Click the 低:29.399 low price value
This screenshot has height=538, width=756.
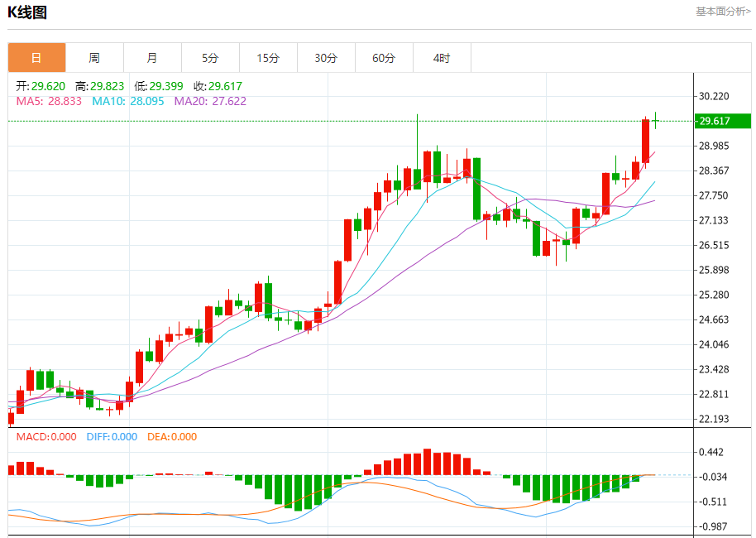pyautogui.click(x=159, y=86)
